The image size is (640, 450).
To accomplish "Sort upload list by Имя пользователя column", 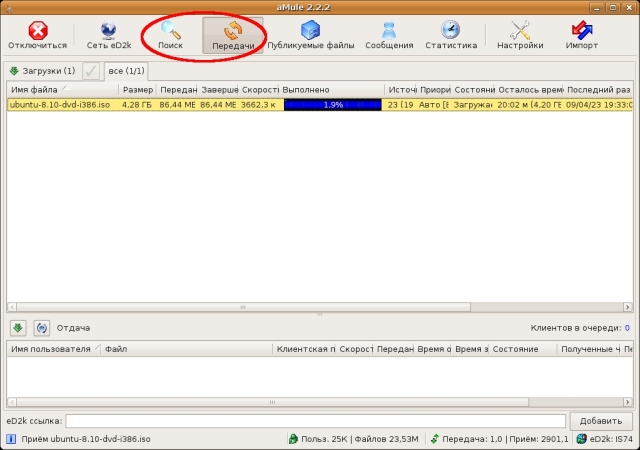I will (51, 349).
